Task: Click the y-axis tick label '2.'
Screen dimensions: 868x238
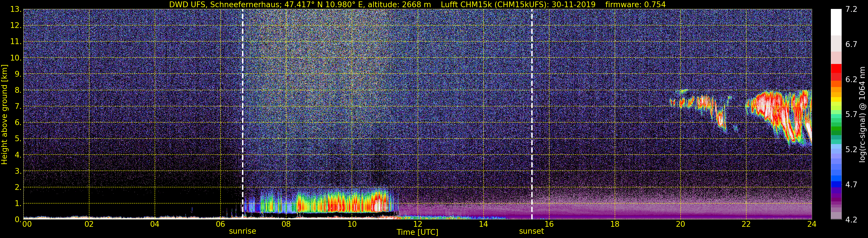Action: tap(18, 188)
